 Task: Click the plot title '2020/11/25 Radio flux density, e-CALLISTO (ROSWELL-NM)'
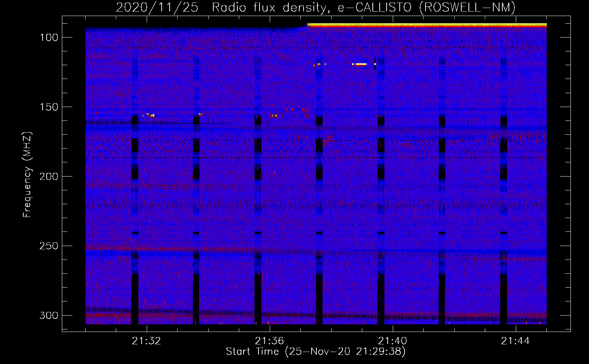coord(316,7)
